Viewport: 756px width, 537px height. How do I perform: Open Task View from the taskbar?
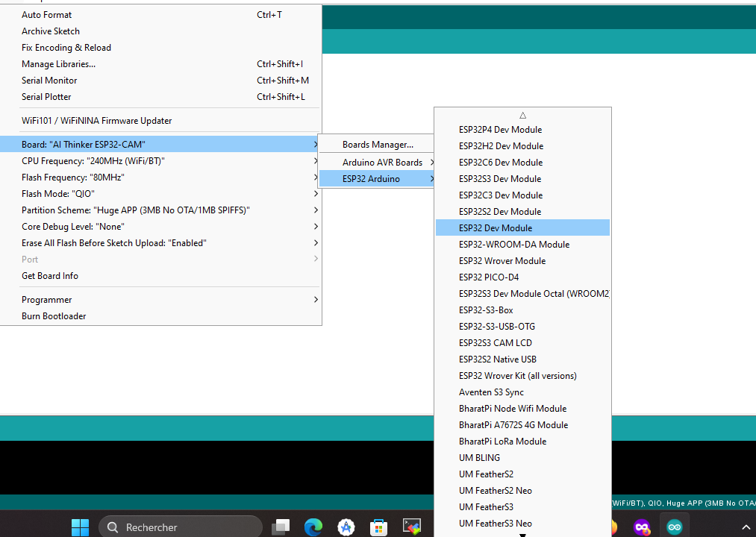pyautogui.click(x=281, y=527)
